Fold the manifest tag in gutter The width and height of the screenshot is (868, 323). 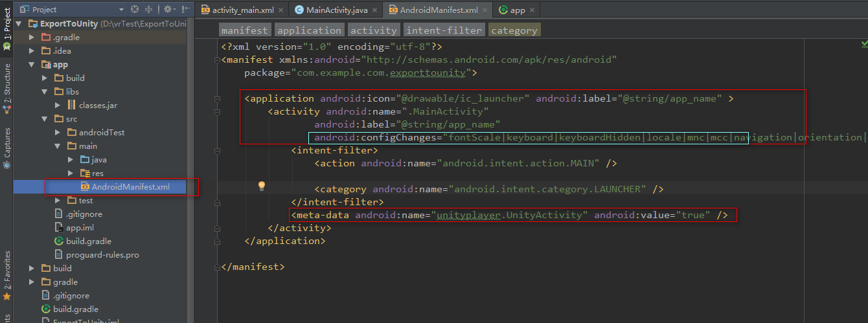click(217, 60)
